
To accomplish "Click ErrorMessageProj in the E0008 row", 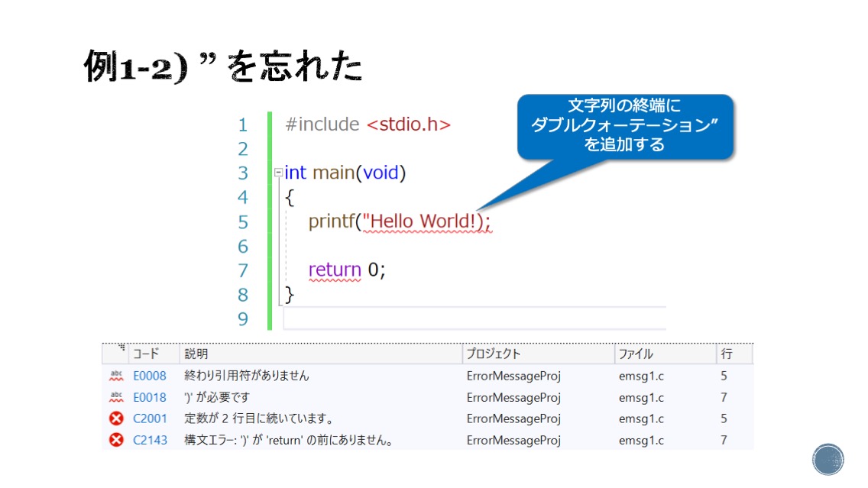I will point(513,377).
